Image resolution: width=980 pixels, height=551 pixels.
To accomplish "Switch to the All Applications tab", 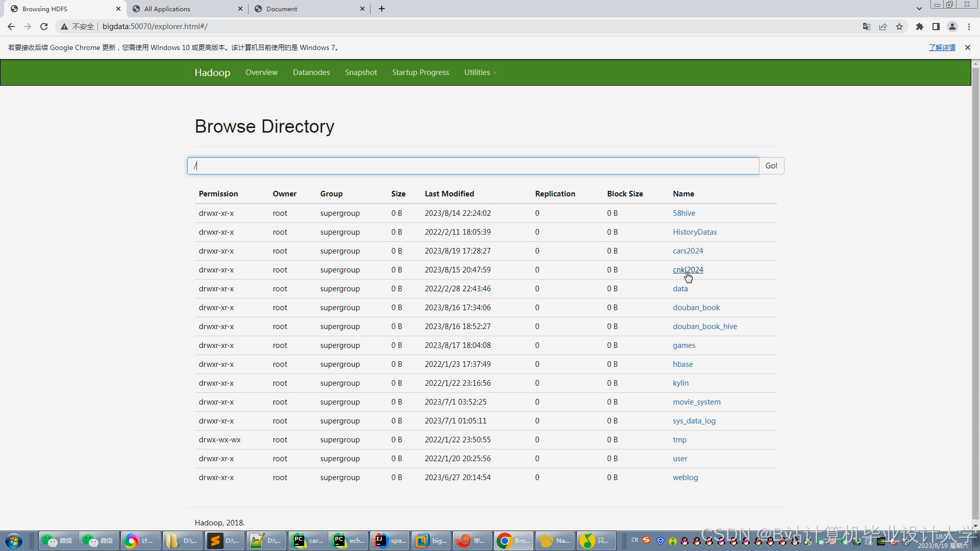I will [167, 9].
